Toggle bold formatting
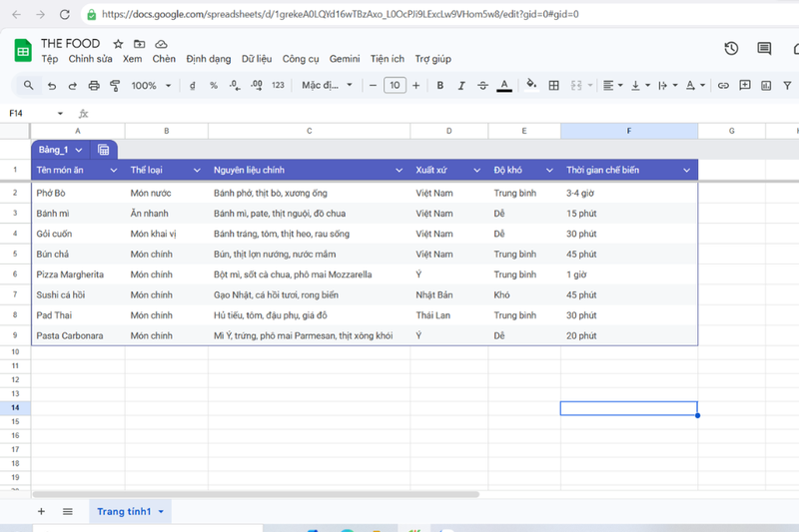 pyautogui.click(x=440, y=86)
